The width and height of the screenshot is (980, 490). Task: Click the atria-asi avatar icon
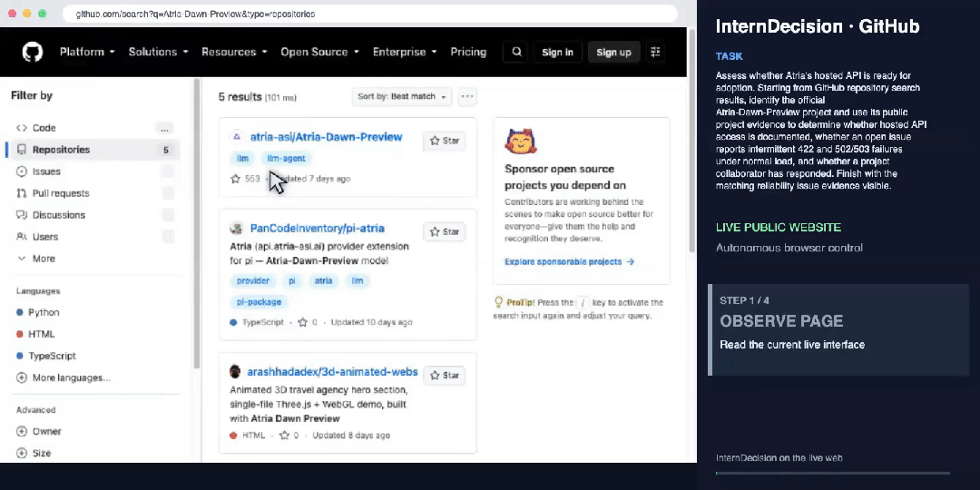[x=236, y=137]
